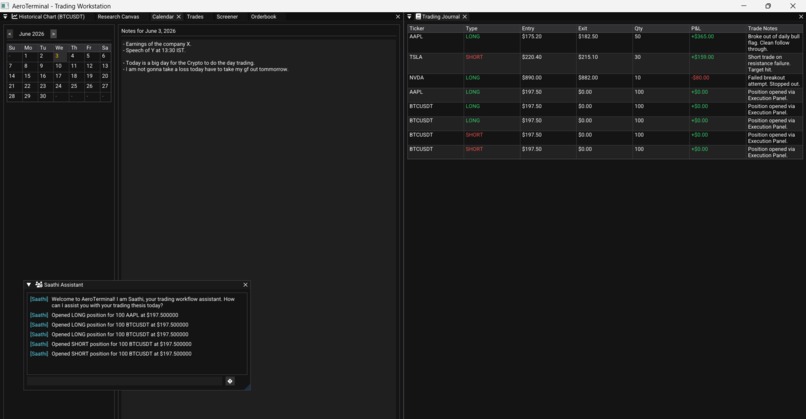This screenshot has height=419, width=806.
Task: Select June 30 in the calendar
Action: click(43, 96)
